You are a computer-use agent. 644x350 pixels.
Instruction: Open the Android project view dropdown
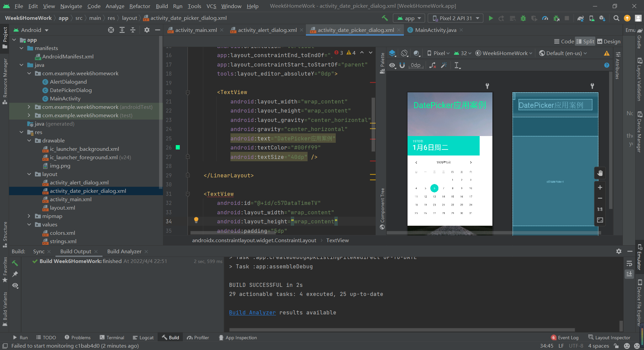31,30
